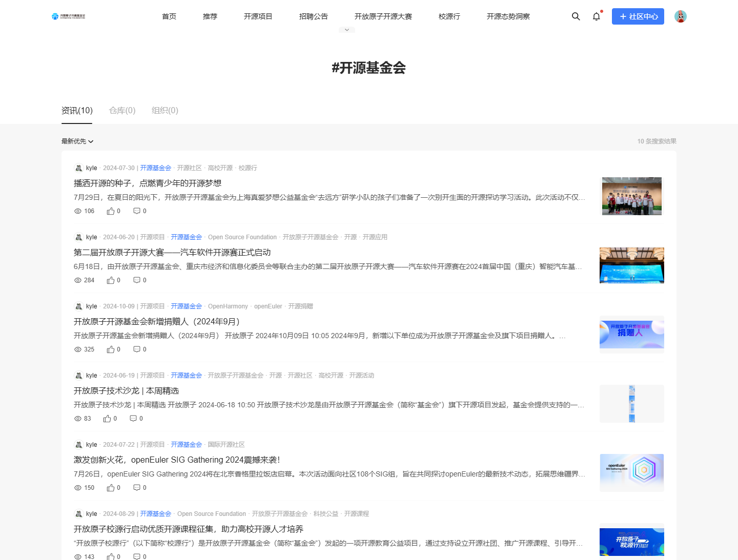Click 开源应用 tag on 2024-06-20 post
Screen dimensions: 738x560
pyautogui.click(x=375, y=237)
